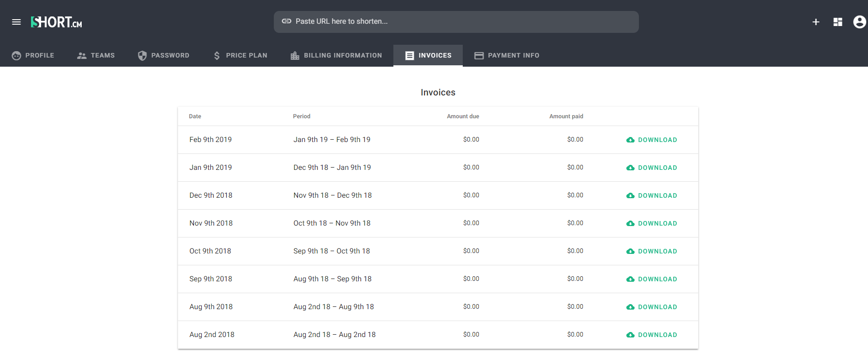Viewport: 868px width, 353px height.
Task: Click amount paid $0.00 for Aug 2nd 2018
Action: coord(575,335)
